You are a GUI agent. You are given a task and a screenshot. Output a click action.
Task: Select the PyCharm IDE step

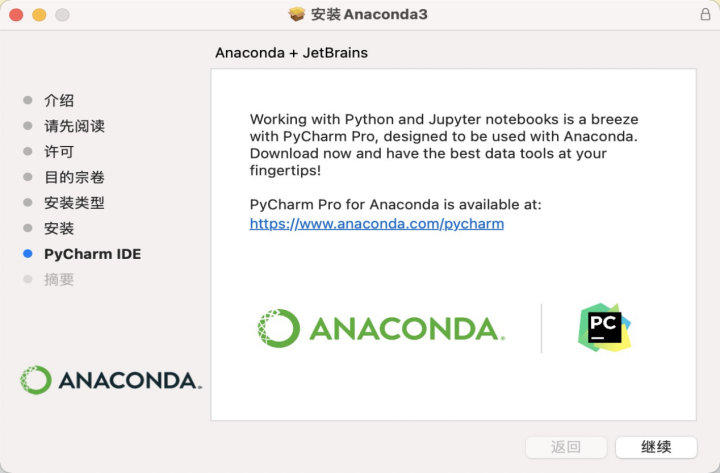click(92, 254)
